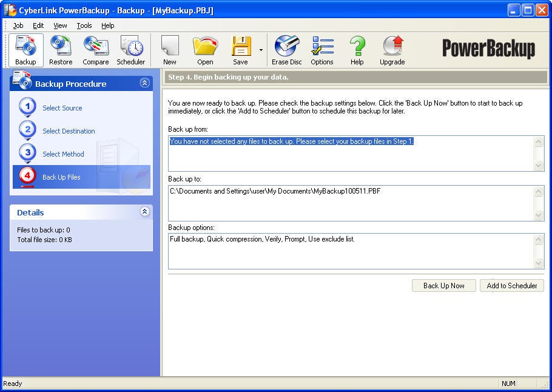Click the NUM status bar indicator
The height and width of the screenshot is (392, 552).
[508, 384]
